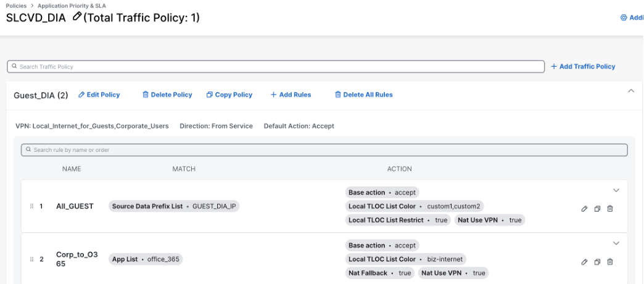The width and height of the screenshot is (644, 284).
Task: Focus the Search Traffic Policy field
Action: pyautogui.click(x=276, y=67)
